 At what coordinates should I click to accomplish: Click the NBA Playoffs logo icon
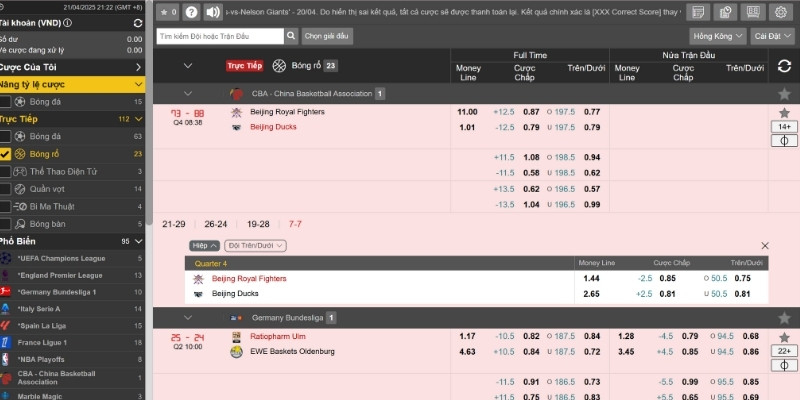click(6, 359)
